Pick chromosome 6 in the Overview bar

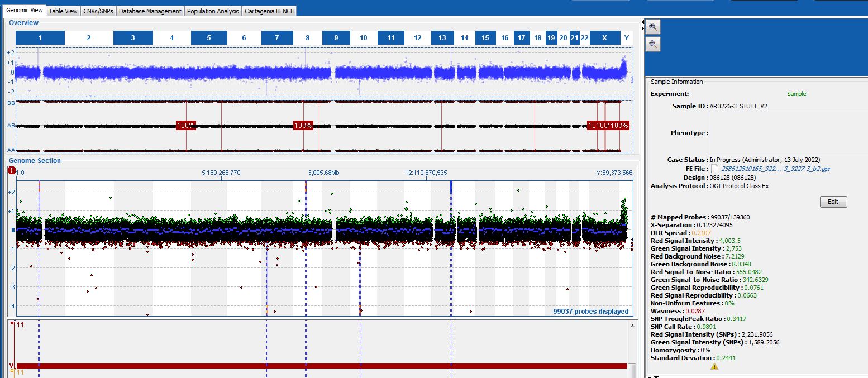pyautogui.click(x=244, y=38)
